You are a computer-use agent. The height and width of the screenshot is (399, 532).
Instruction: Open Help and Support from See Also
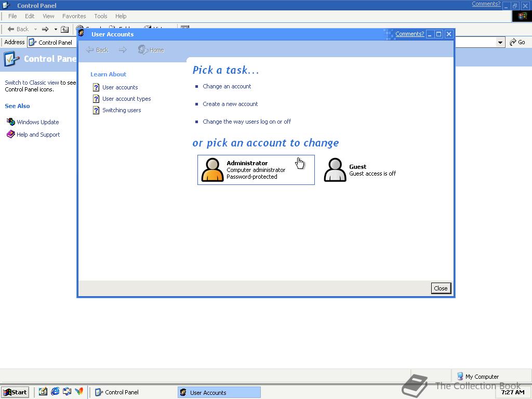point(38,135)
